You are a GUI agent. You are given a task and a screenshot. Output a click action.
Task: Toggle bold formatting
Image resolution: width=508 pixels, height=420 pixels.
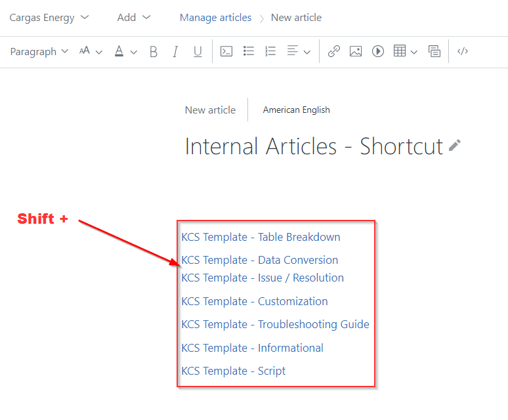pyautogui.click(x=154, y=51)
